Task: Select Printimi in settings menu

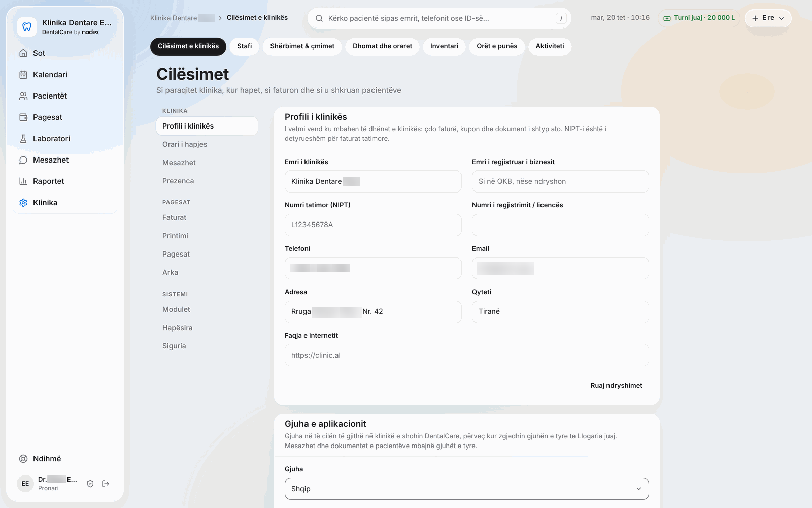Action: tap(207, 236)
